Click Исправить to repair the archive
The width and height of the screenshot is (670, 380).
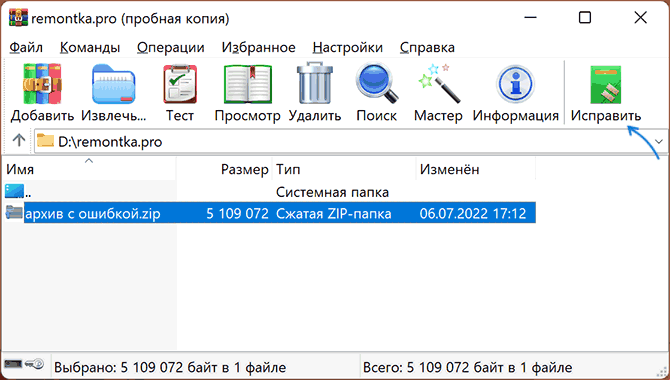pyautogui.click(x=605, y=92)
